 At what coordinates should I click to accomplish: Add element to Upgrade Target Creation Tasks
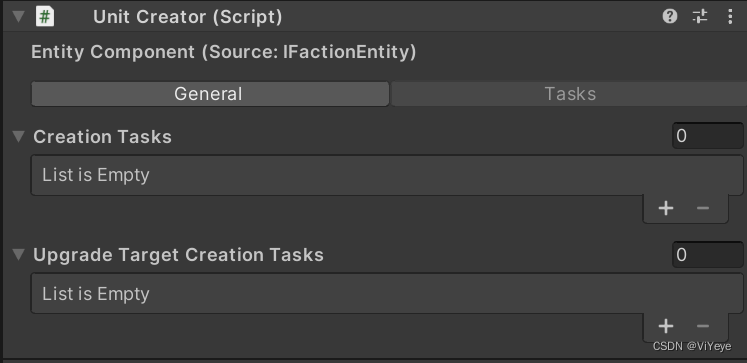[x=666, y=326]
